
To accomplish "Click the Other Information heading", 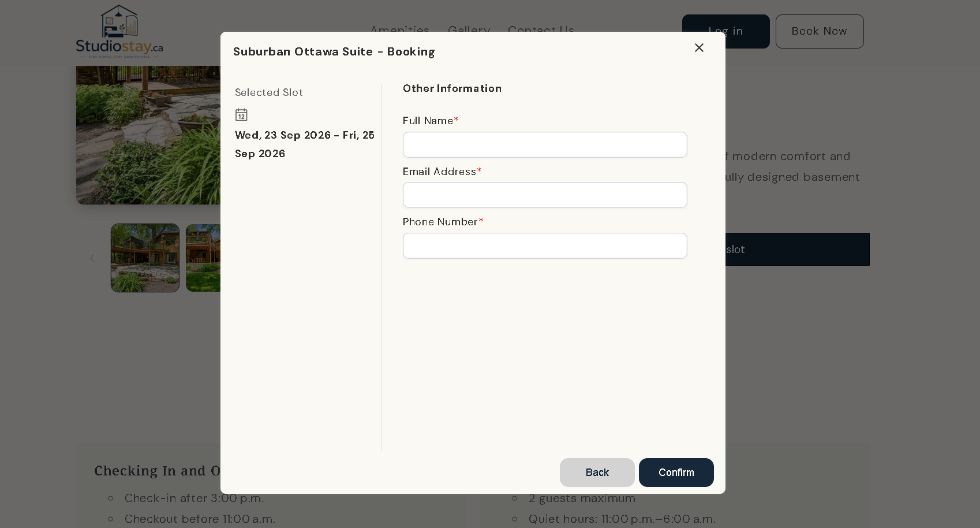I will [x=452, y=88].
